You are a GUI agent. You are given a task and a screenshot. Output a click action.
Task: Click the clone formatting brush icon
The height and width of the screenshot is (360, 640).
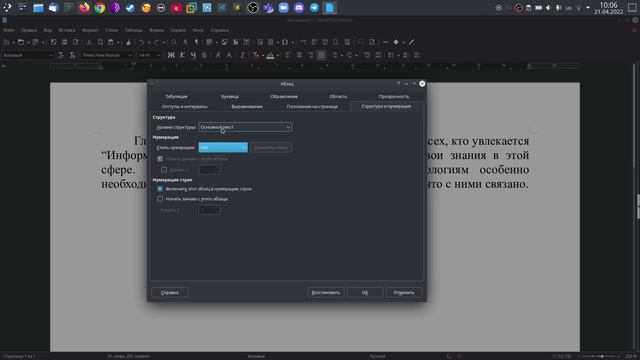pyautogui.click(x=128, y=42)
